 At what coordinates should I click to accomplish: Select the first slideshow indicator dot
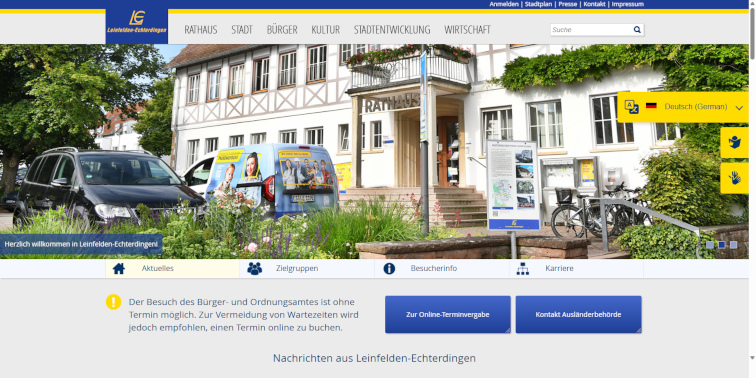coord(710,245)
